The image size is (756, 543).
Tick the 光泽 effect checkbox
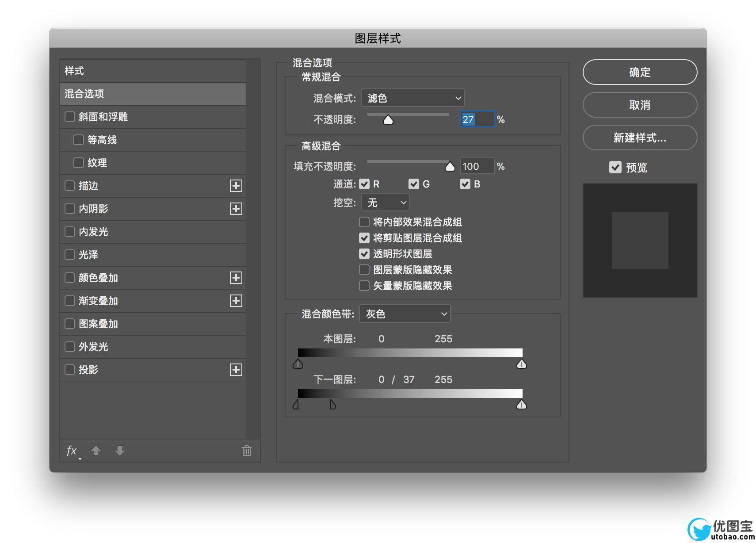click(70, 255)
